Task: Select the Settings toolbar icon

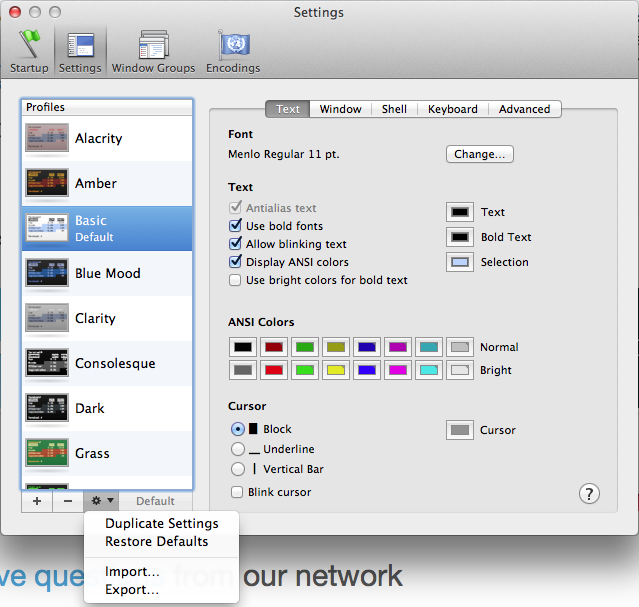Action: point(80,51)
